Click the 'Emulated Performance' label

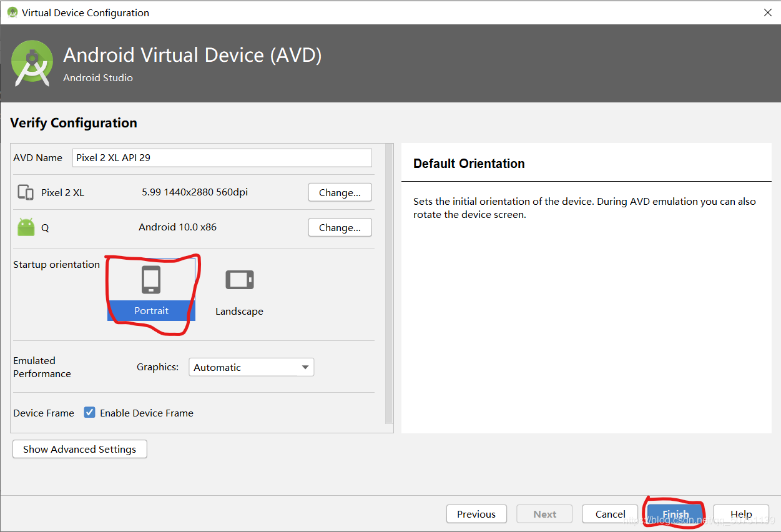point(42,367)
